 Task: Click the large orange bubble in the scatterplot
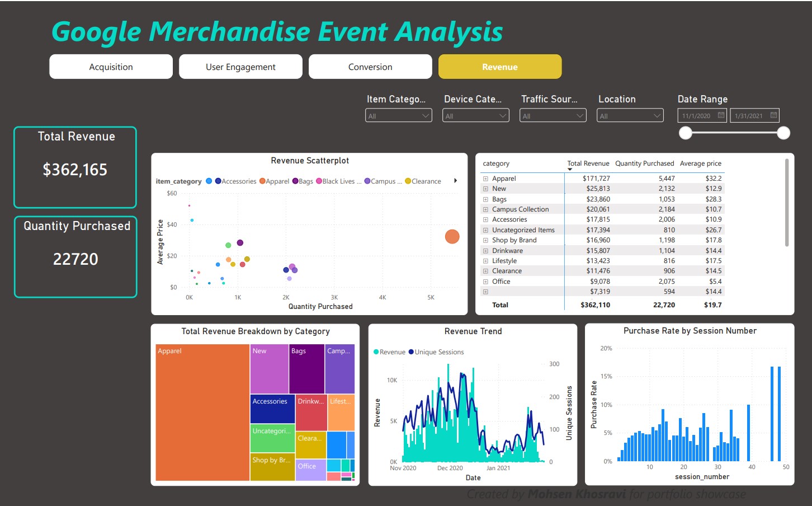coord(452,237)
